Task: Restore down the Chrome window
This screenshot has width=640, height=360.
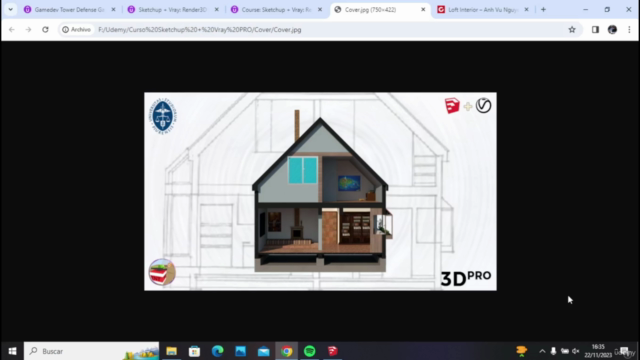Action: [x=607, y=9]
